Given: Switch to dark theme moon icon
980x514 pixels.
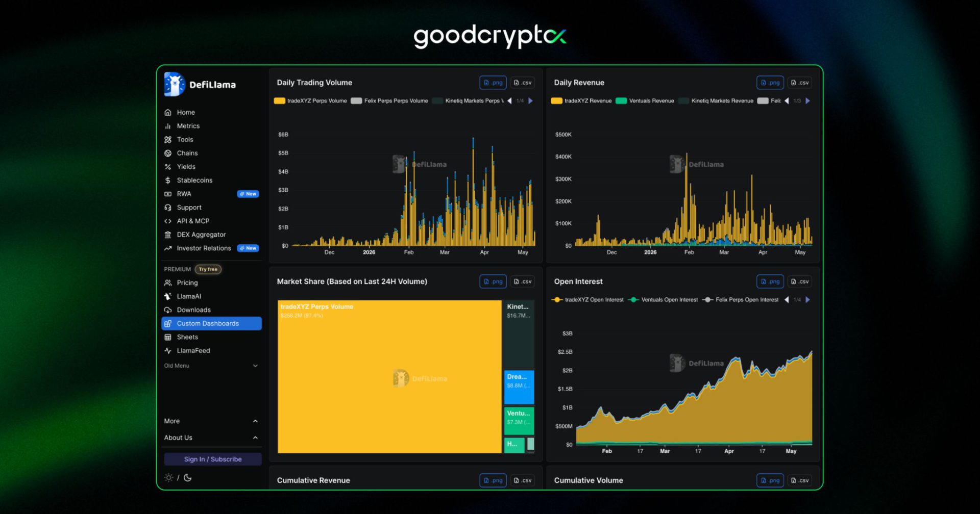Looking at the screenshot, I should [187, 478].
